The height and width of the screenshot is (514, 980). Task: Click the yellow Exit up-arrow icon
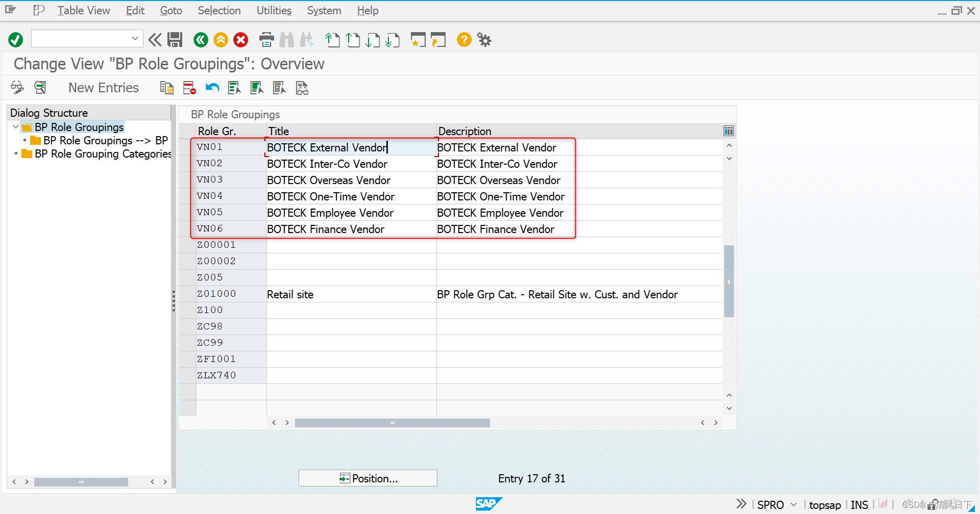[x=221, y=40]
